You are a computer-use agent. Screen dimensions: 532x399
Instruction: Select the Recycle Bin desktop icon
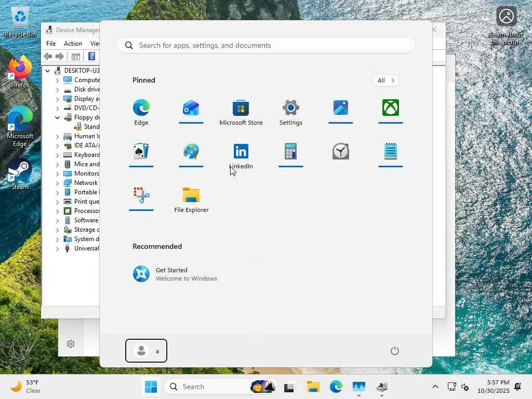(20, 22)
